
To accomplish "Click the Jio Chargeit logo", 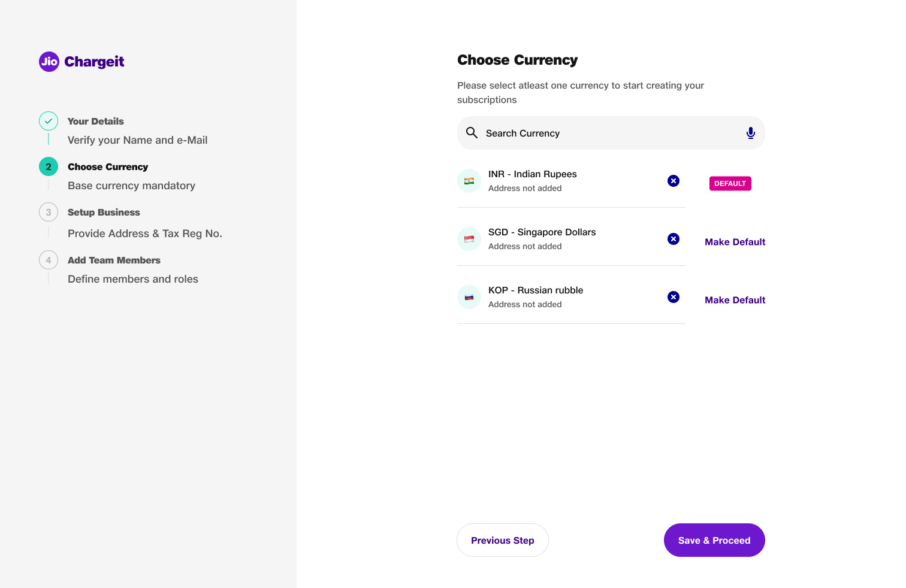I will pos(81,61).
